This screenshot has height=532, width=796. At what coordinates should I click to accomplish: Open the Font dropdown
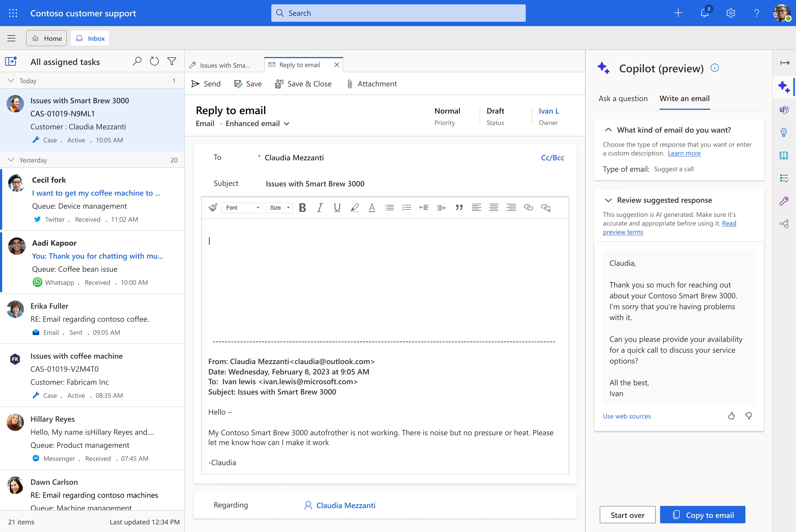point(241,207)
